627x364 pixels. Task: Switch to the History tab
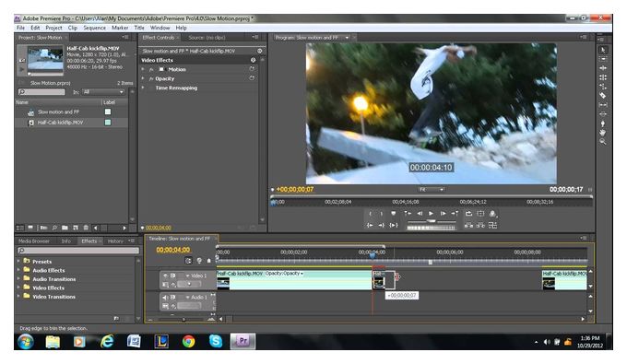[115, 241]
